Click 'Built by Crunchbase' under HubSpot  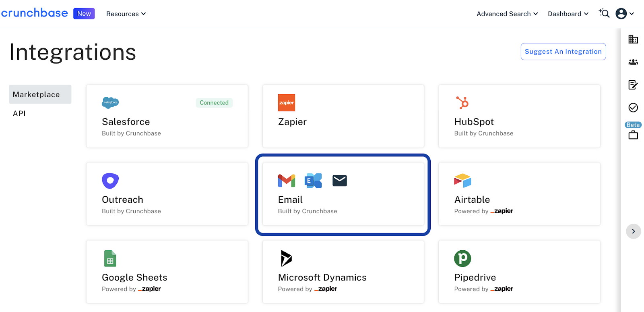[x=484, y=133]
